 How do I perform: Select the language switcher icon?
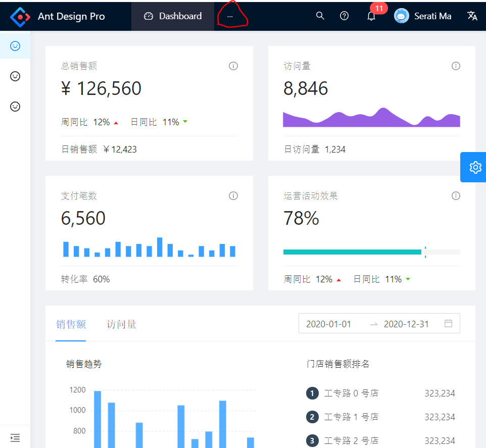pyautogui.click(x=472, y=16)
